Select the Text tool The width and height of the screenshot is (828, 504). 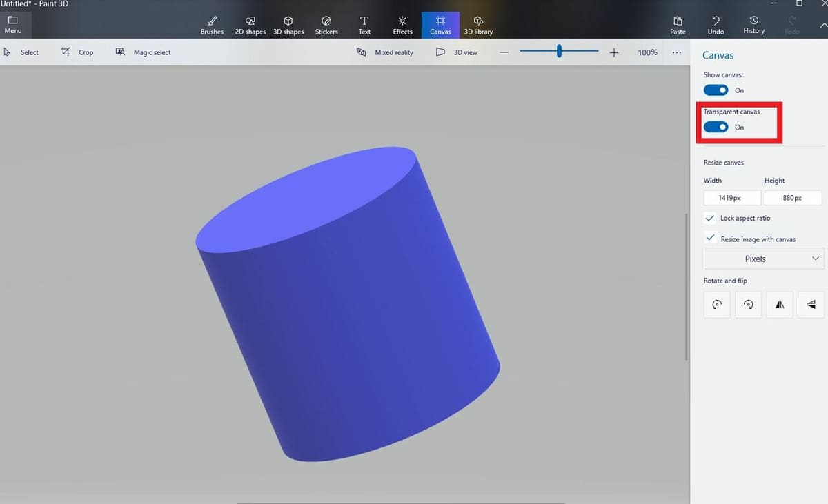click(x=364, y=25)
